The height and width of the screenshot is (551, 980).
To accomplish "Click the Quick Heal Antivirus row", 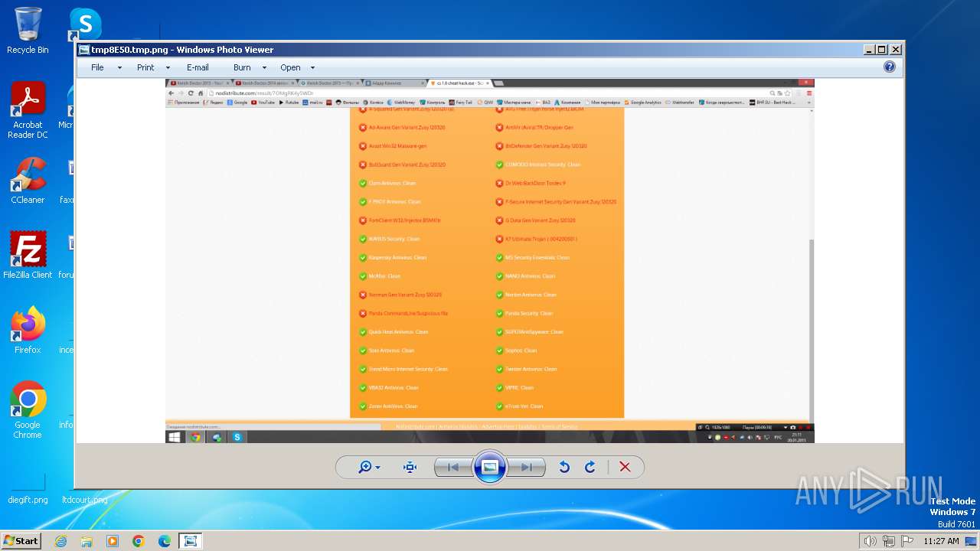I will click(394, 332).
